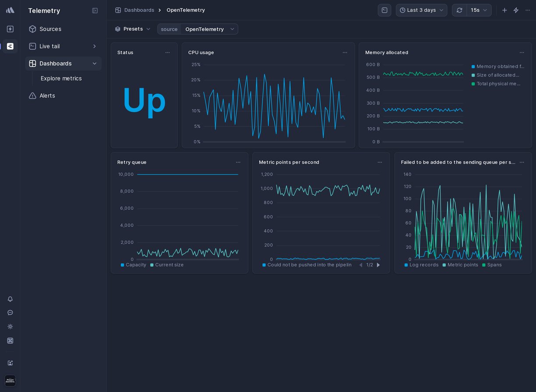Click the lightning icon in top toolbar
Screen dimensions: 536x392
pyautogui.click(x=516, y=10)
